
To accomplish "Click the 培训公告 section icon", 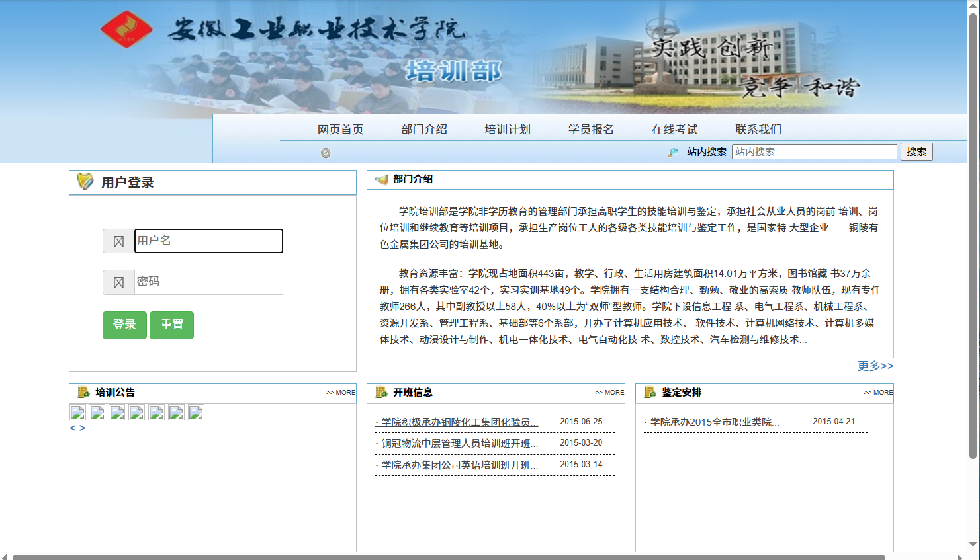I will coord(83,392).
